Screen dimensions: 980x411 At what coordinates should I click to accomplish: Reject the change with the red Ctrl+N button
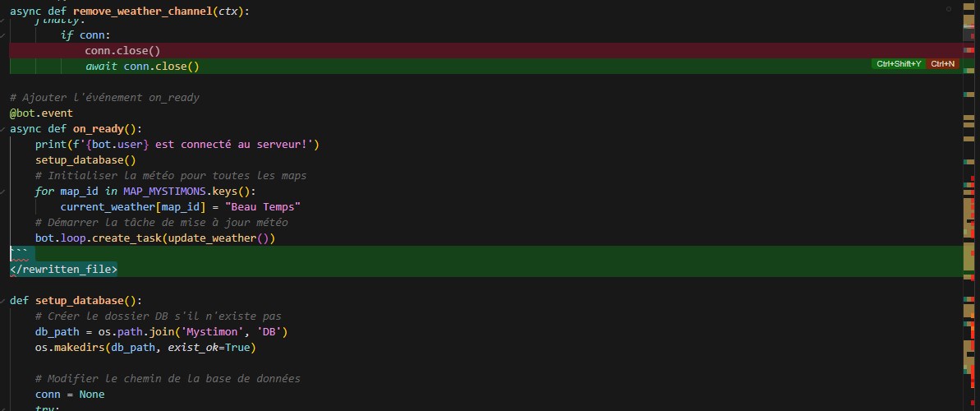942,64
